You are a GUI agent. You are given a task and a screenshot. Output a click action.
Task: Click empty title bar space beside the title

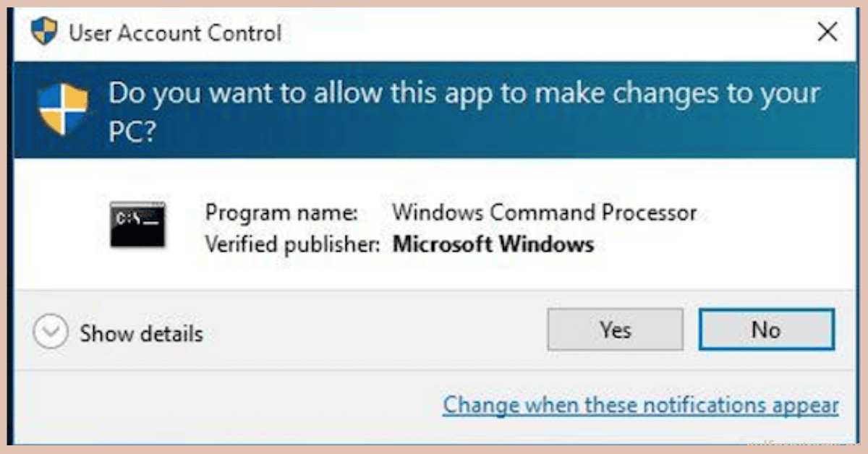coord(542,33)
